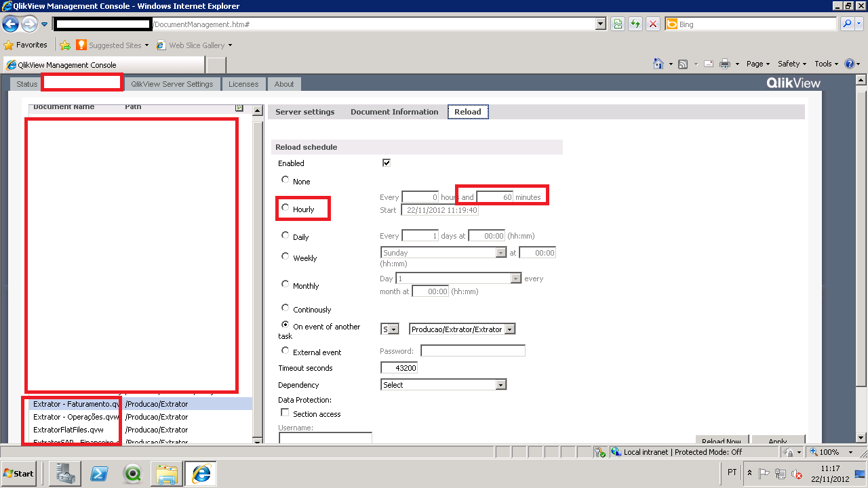The height and width of the screenshot is (488, 868).
Task: Click the network tray icon
Action: [x=781, y=474]
